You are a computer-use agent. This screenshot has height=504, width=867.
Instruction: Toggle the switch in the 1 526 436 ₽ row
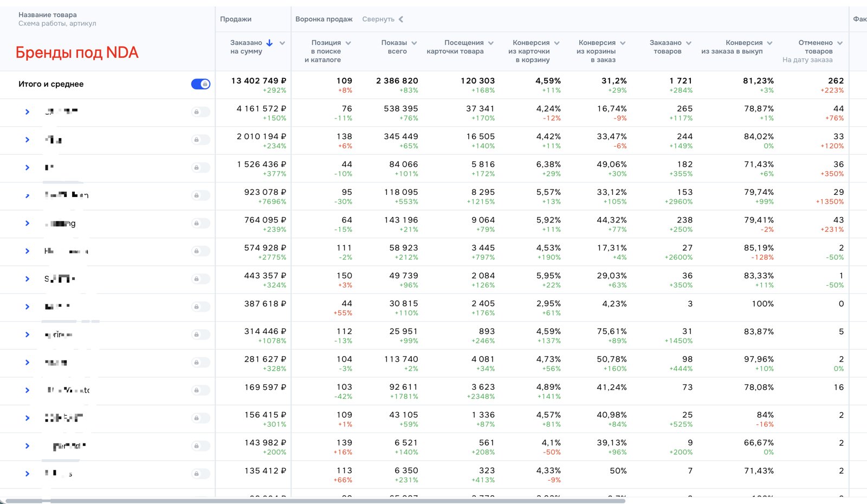point(200,168)
